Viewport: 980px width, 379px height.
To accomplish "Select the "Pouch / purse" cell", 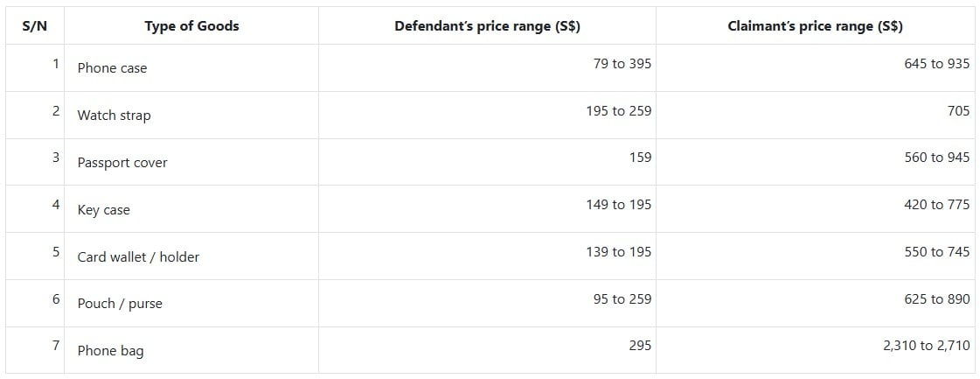I will pos(120,304).
